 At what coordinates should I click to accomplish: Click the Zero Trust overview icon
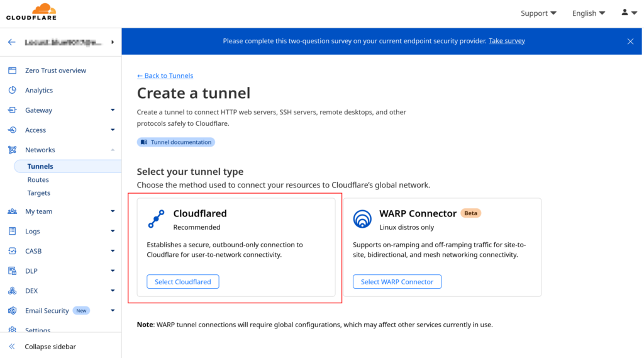pos(13,70)
